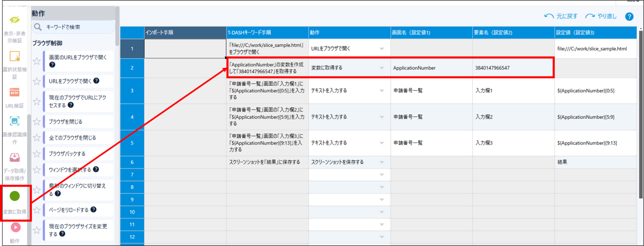Favorite 画面のURLをブラウザで開く with its star
Image resolution: width=644 pixels, height=246 pixels.
pyautogui.click(x=37, y=61)
